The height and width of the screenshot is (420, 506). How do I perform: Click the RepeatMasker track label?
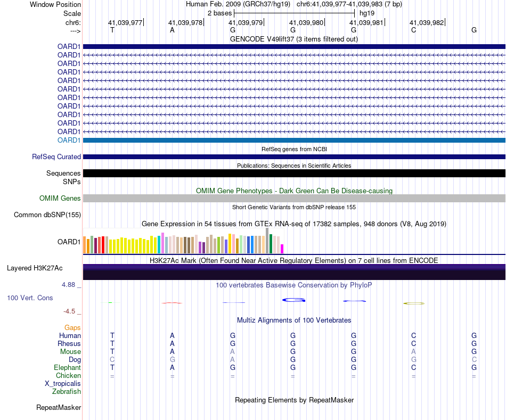(59, 407)
